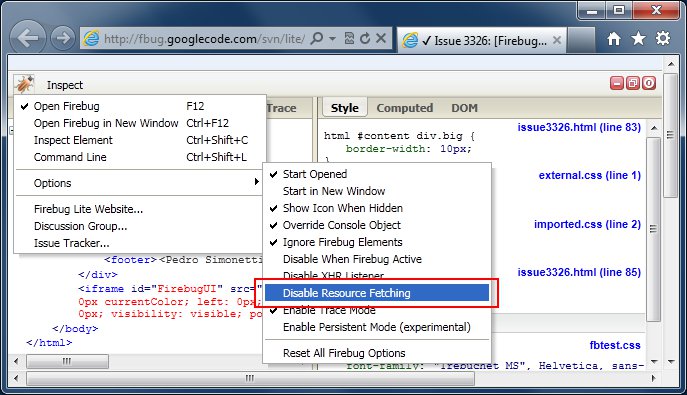Select Reset All Firebug Options
Screen dimensions: 687x395
[377, 353]
